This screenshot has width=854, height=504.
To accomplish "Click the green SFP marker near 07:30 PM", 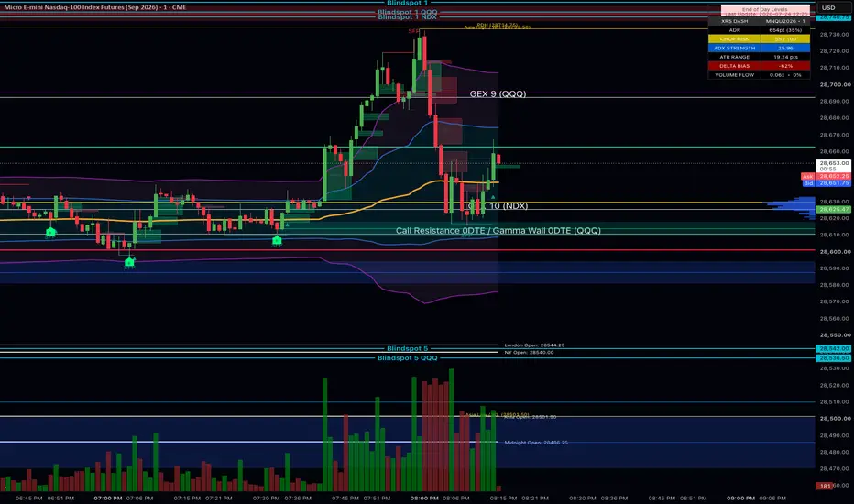I will coord(277,241).
